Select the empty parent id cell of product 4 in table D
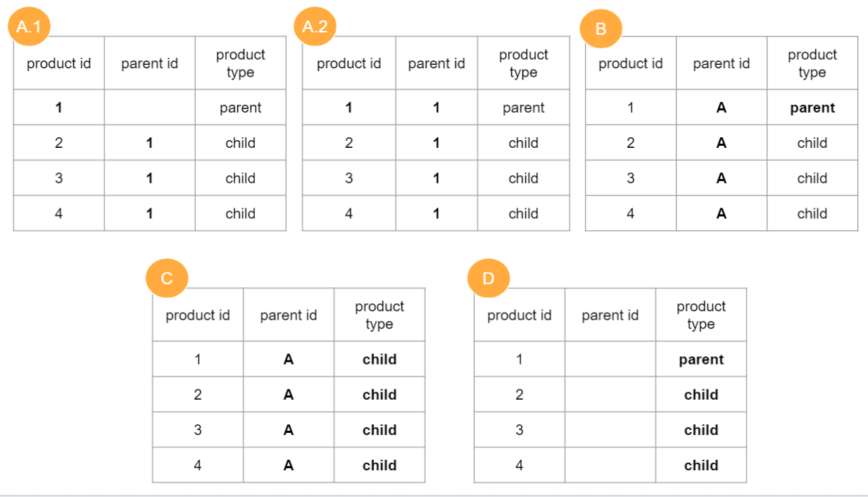 pyautogui.click(x=610, y=465)
